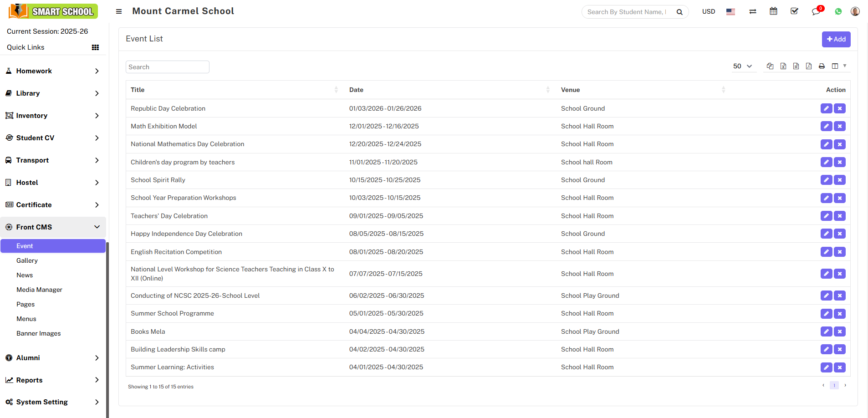This screenshot has width=868, height=418.
Task: Select Media Manager in sidebar
Action: click(39, 290)
